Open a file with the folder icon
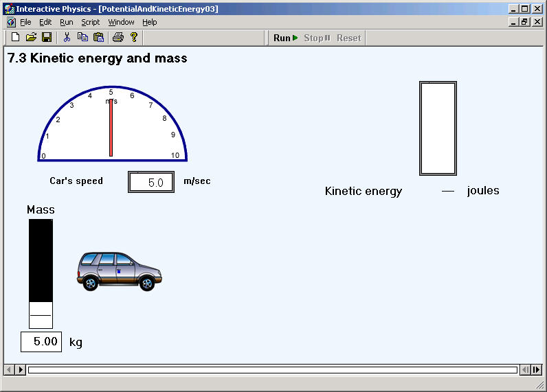Screen dimensions: 547x392 coord(31,37)
